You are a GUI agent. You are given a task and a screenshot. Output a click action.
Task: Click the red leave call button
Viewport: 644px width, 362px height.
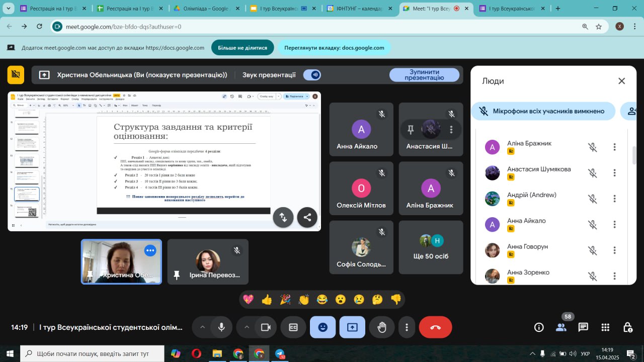pos(435,327)
